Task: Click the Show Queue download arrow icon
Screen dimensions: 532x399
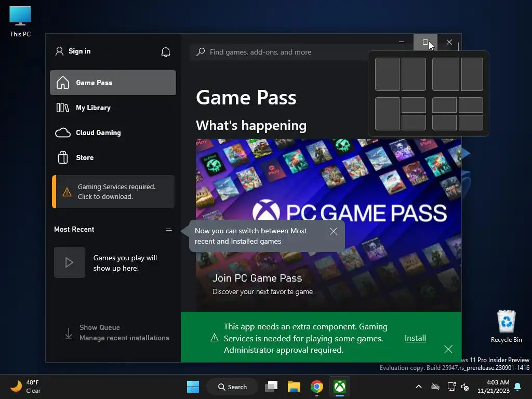Action: point(69,334)
